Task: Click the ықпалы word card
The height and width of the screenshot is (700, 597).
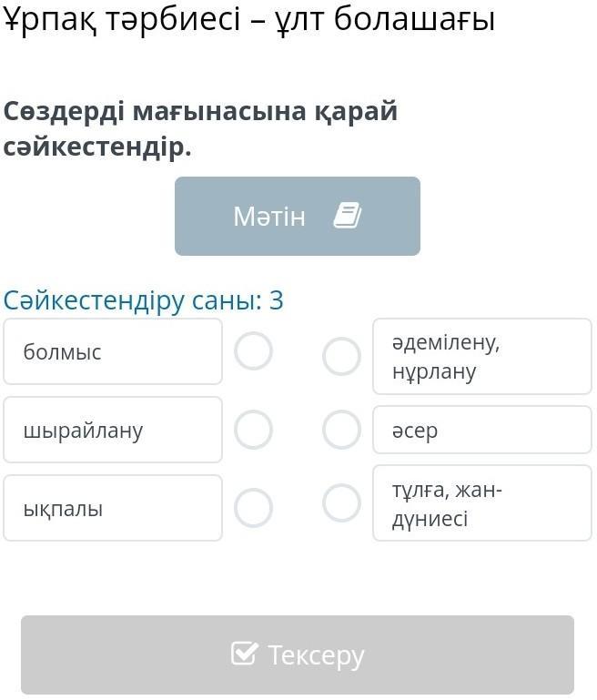Action: click(x=113, y=508)
